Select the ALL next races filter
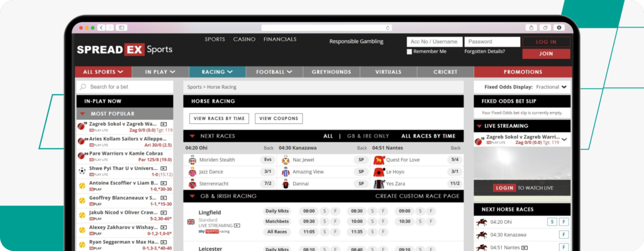 click(328, 136)
